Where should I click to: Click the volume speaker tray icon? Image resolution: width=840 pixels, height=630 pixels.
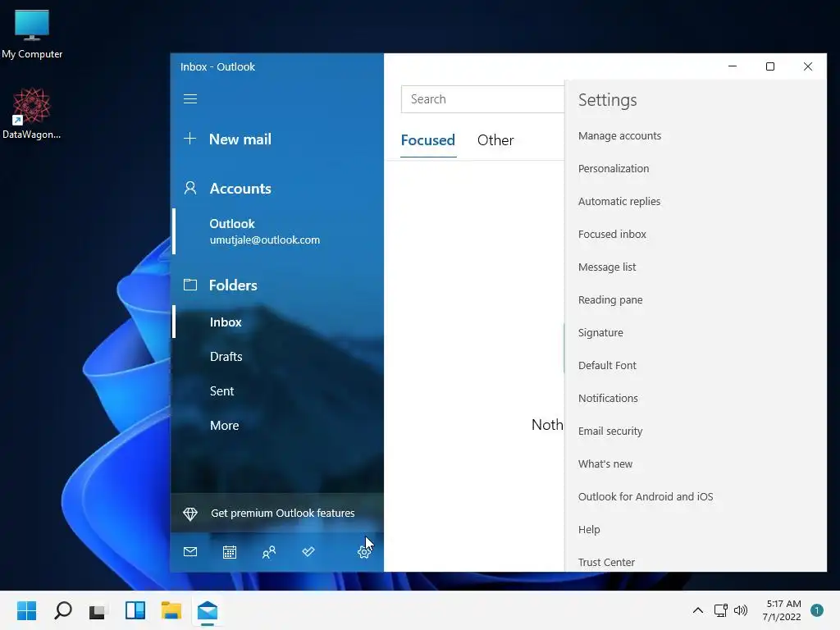[x=741, y=610]
